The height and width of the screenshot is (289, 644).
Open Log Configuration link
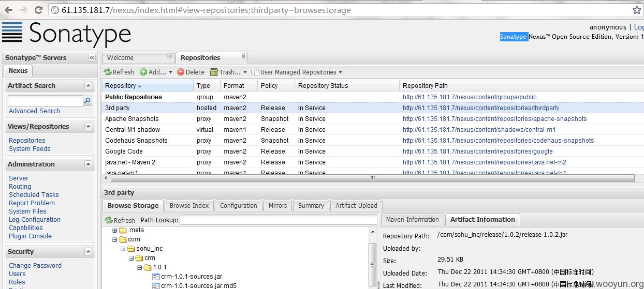click(35, 220)
